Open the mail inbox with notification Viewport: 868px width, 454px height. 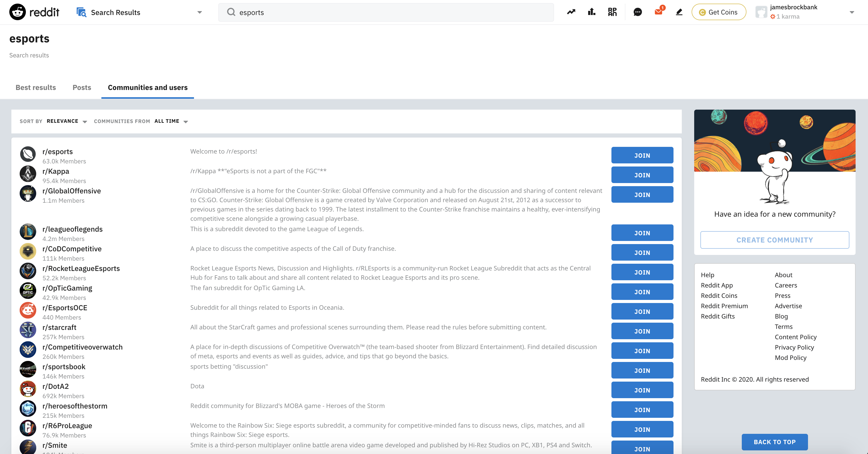[659, 12]
